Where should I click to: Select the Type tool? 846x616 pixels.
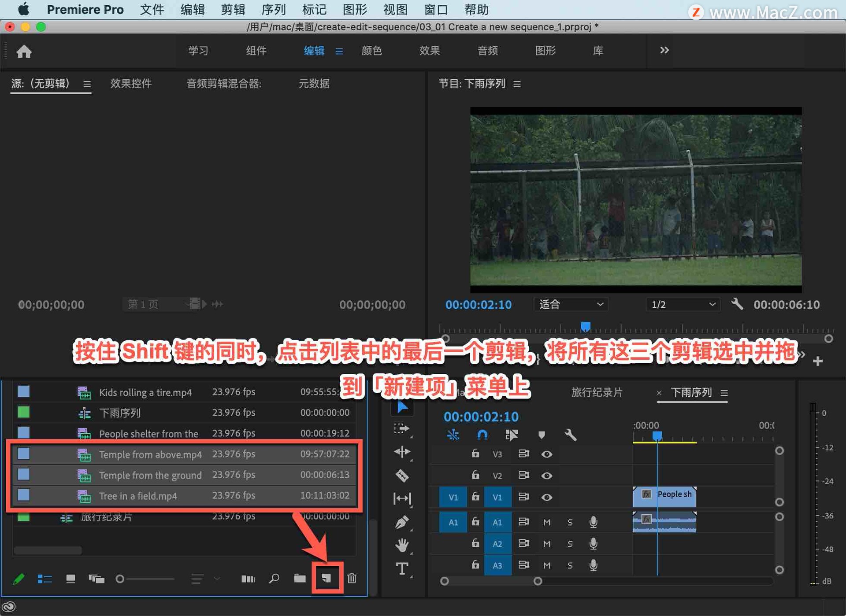click(x=402, y=569)
